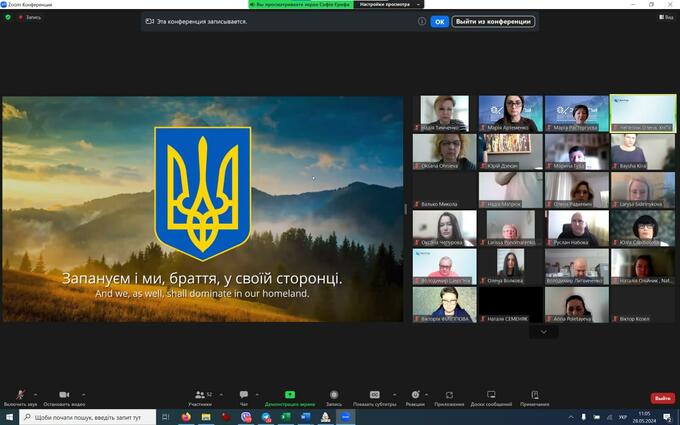Open the Реакции reactions icon
680x425 pixels.
tap(415, 395)
